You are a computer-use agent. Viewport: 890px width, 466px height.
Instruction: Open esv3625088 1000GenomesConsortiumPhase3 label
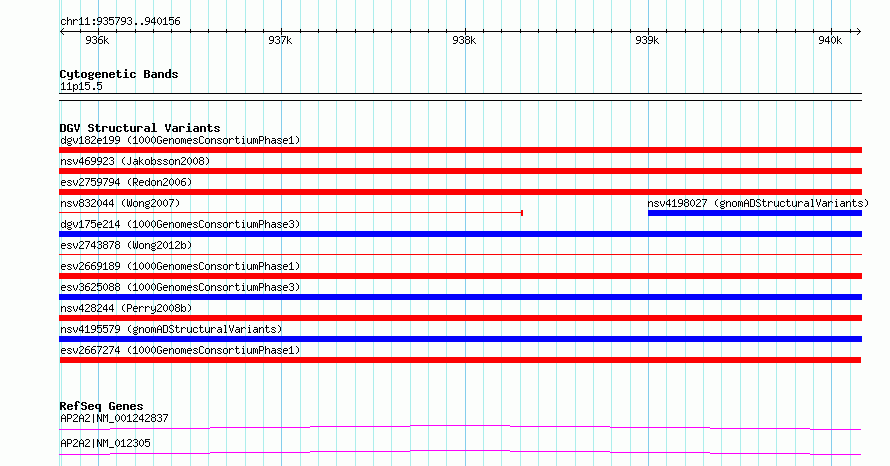tap(180, 287)
